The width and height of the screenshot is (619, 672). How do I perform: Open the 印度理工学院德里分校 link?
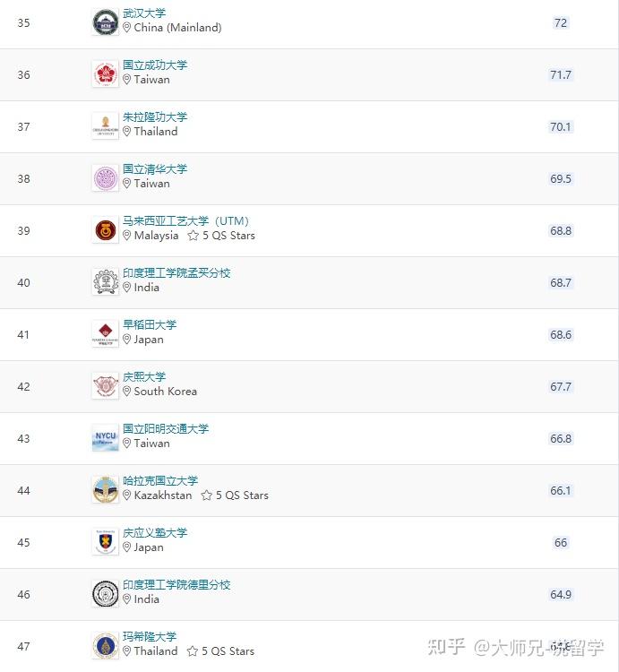coord(176,585)
